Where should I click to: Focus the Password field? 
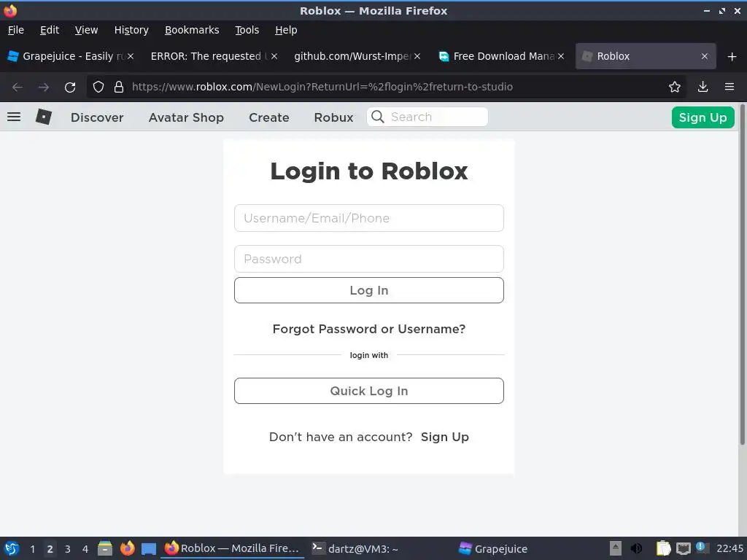[x=368, y=259]
